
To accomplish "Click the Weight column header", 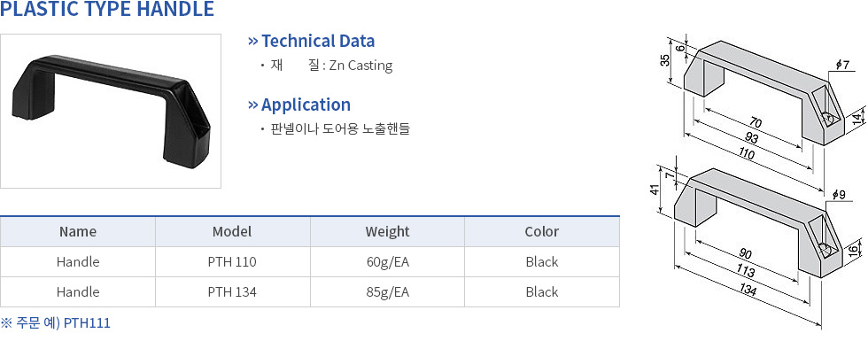I will coord(387,231).
